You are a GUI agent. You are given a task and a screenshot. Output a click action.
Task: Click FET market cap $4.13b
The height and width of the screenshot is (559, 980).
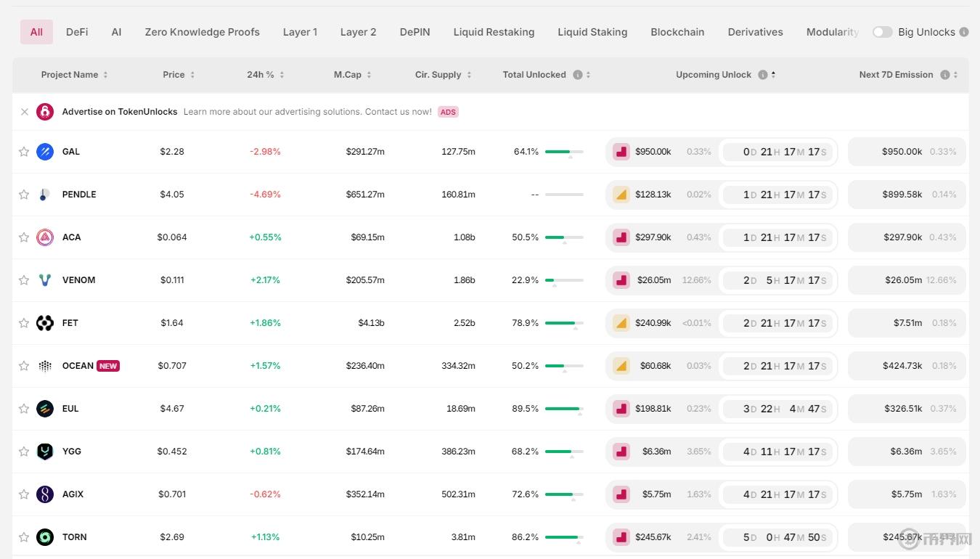click(x=371, y=323)
